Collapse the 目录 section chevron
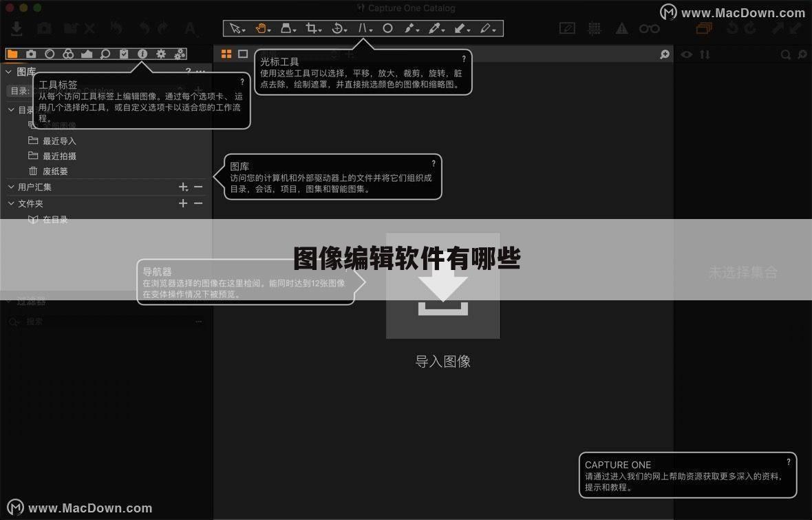This screenshot has height=520, width=812. click(11, 110)
